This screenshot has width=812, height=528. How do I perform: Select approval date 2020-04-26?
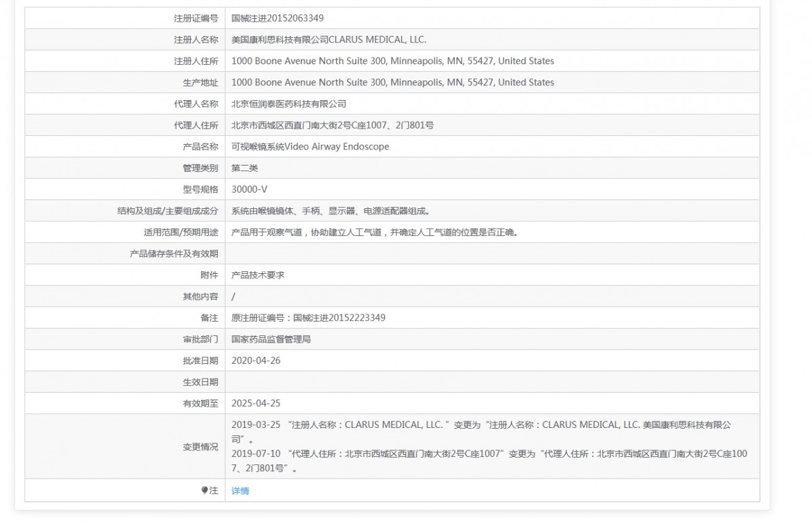click(256, 361)
